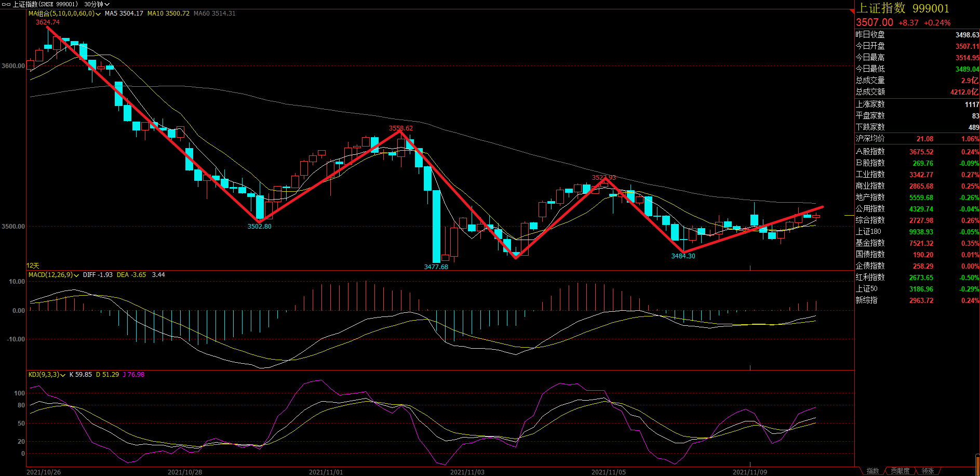This screenshot has height=476, width=980.
Task: Open the 基金指数 row
Action: 870,243
